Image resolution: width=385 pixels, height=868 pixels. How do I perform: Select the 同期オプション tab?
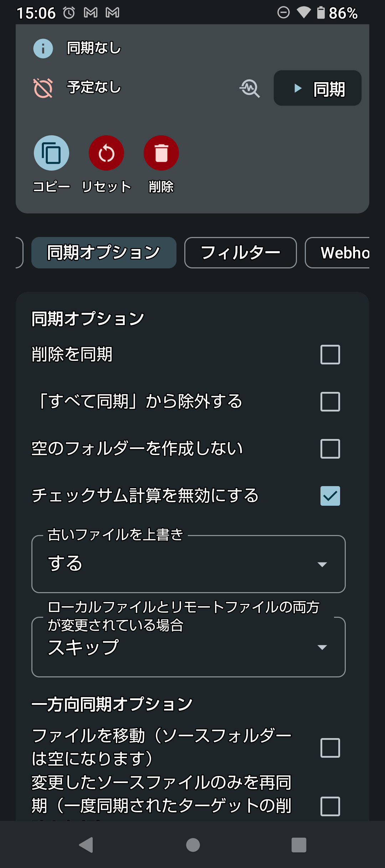[104, 253]
